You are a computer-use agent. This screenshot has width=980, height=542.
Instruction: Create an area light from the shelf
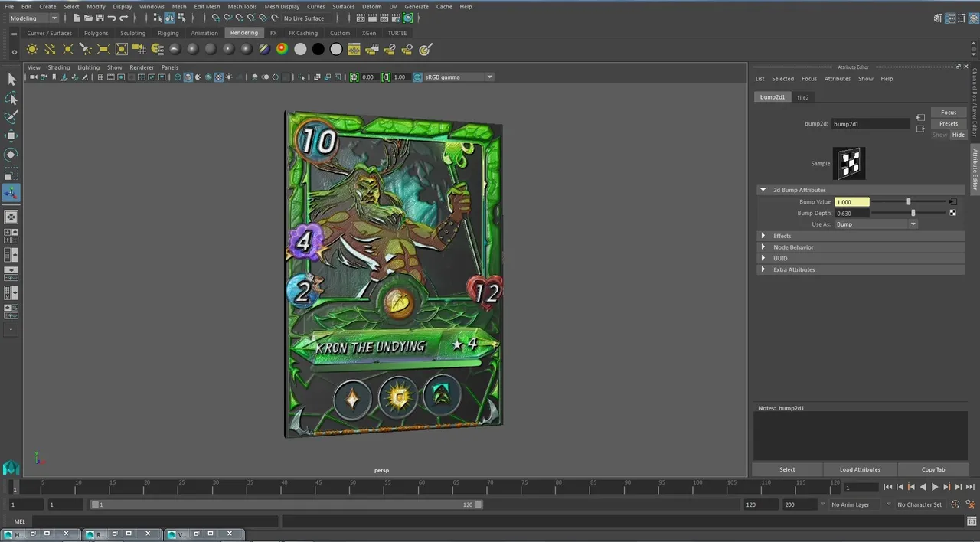point(103,49)
